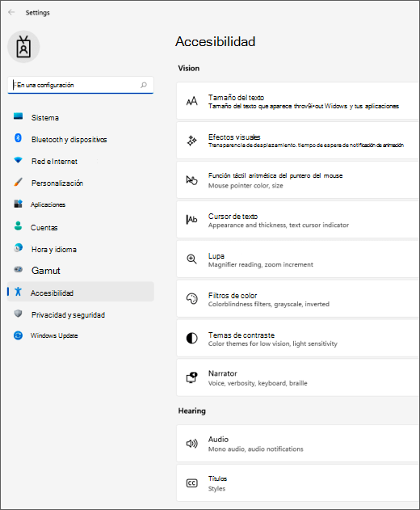Click the Cuentas person icon
The width and height of the screenshot is (420, 510).
19,225
